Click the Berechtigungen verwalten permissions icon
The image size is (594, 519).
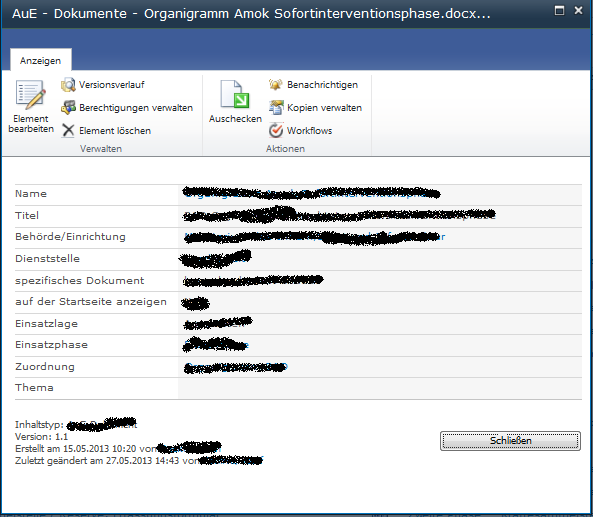[x=68, y=108]
